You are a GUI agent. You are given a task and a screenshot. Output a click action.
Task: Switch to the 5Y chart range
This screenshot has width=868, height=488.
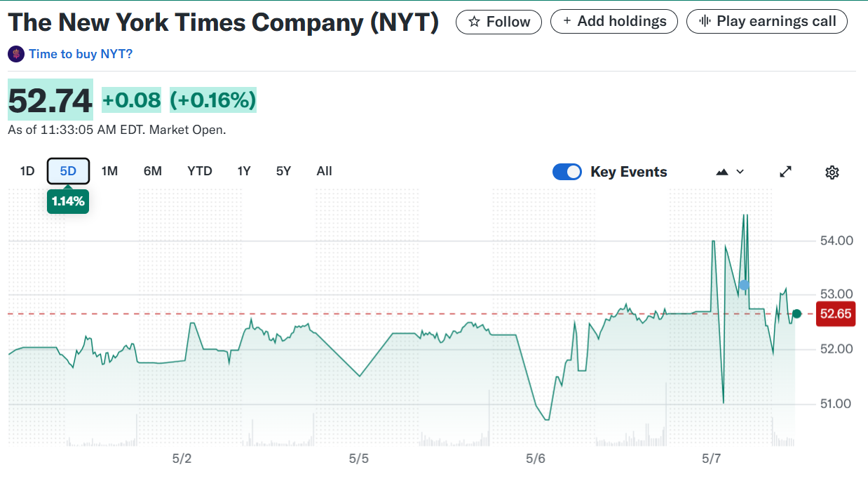coord(283,171)
